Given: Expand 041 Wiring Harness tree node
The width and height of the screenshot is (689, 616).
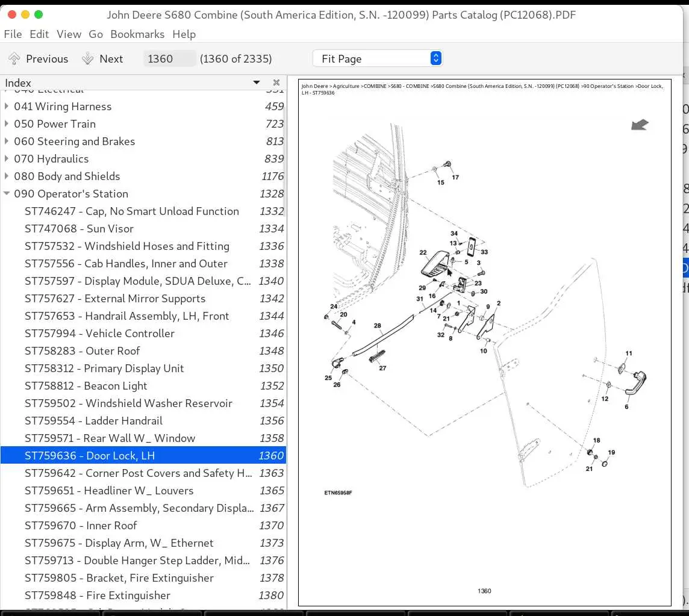Looking at the screenshot, I should coord(7,107).
